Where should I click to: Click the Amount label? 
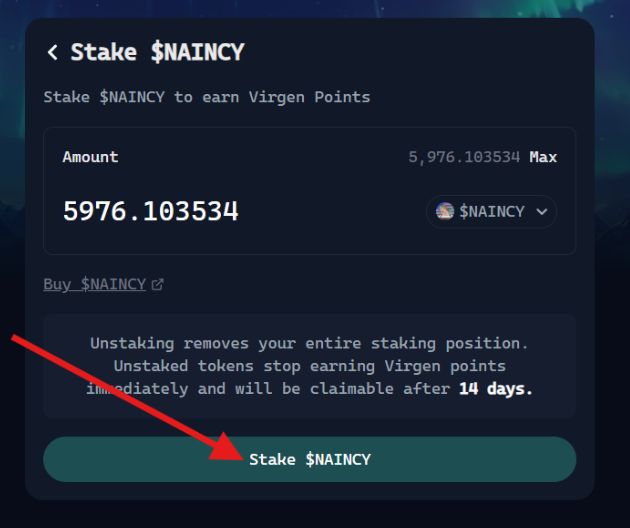tap(90, 157)
